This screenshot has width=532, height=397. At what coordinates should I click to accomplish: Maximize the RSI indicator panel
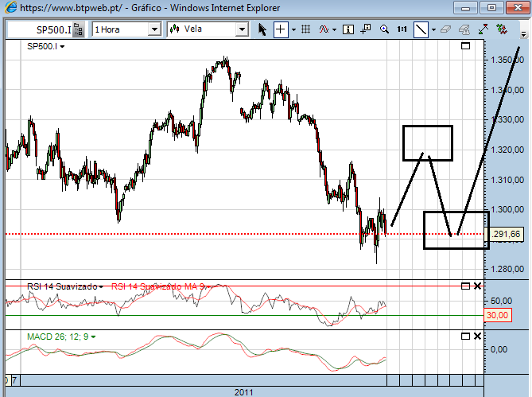465,286
